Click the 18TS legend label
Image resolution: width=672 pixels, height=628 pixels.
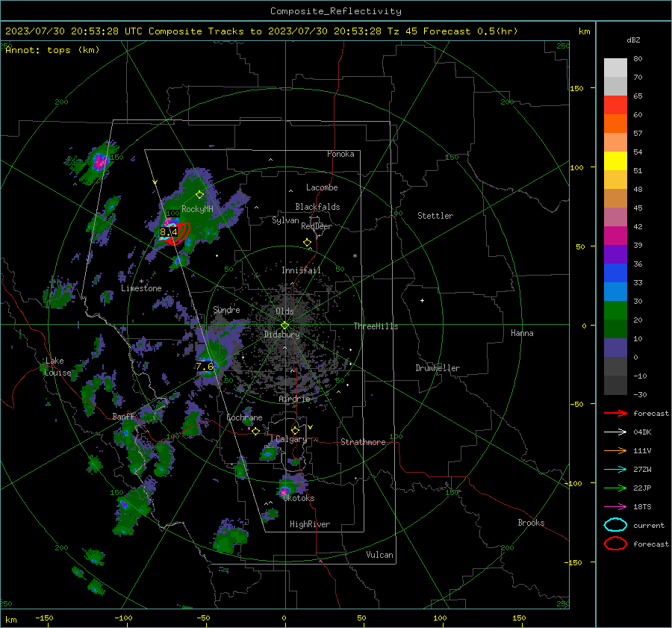tap(642, 507)
